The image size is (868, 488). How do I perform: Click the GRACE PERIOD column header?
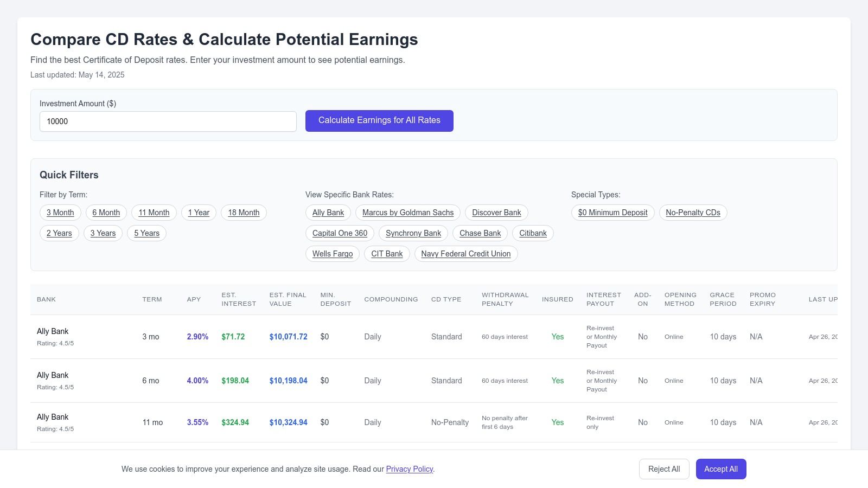pos(723,299)
